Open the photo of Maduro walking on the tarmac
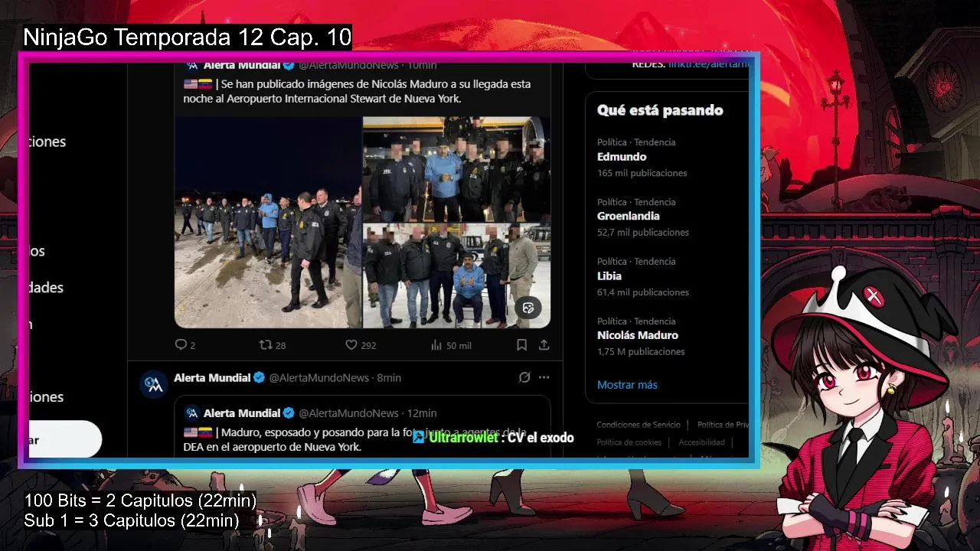Viewport: 980px width, 551px height. tap(268, 222)
